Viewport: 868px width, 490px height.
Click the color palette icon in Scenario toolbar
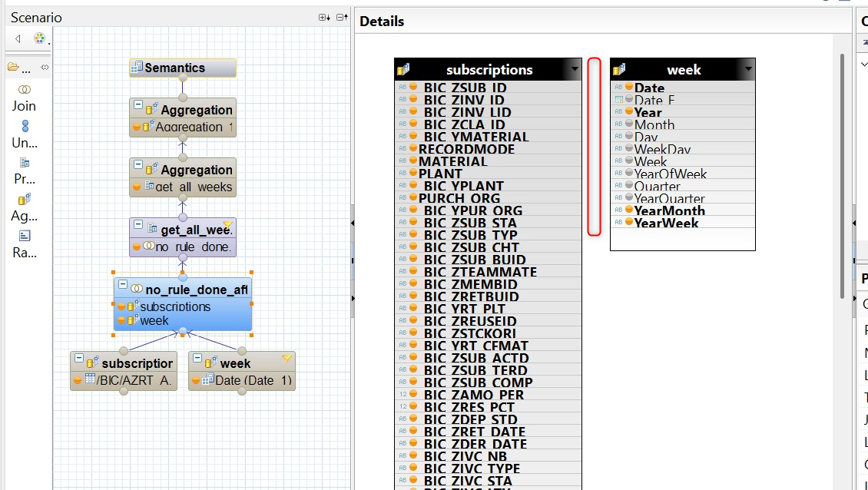click(39, 38)
